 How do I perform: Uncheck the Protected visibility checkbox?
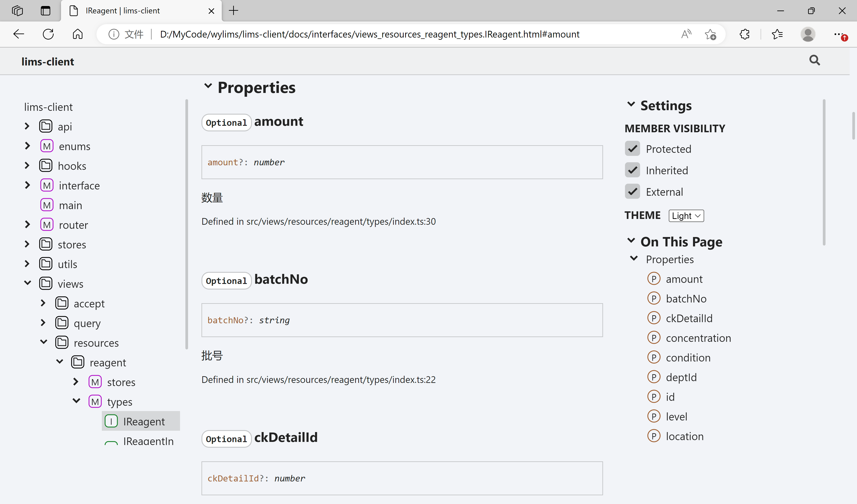tap(632, 149)
